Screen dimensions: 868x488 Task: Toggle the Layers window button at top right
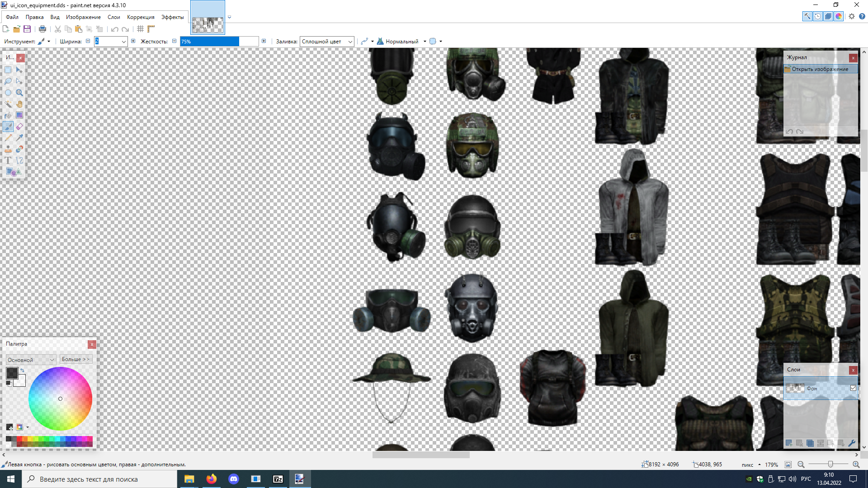point(828,16)
